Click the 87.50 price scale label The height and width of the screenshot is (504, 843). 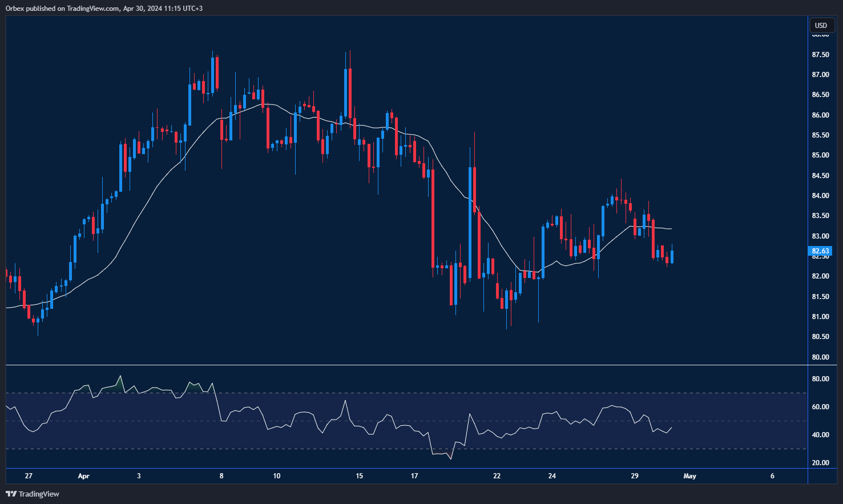click(820, 55)
